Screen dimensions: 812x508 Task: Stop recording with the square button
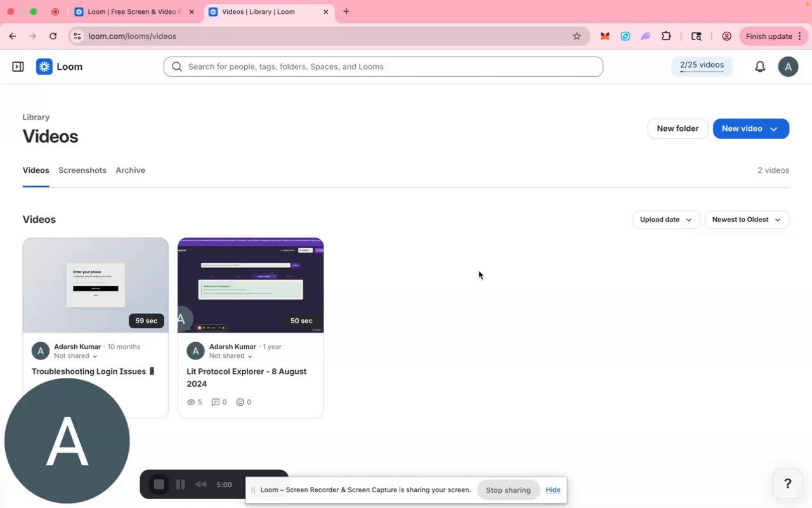[159, 485]
